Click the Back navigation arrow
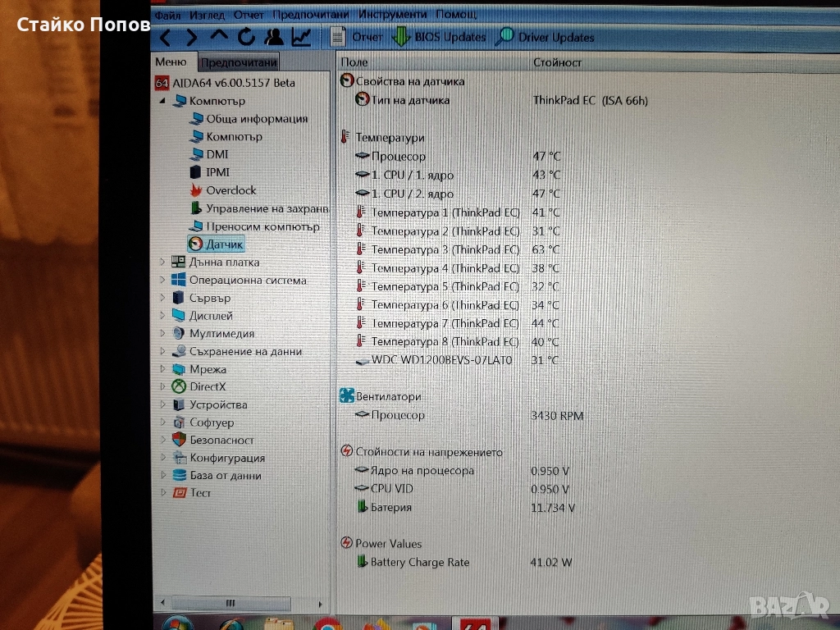The height and width of the screenshot is (630, 840). 166,37
